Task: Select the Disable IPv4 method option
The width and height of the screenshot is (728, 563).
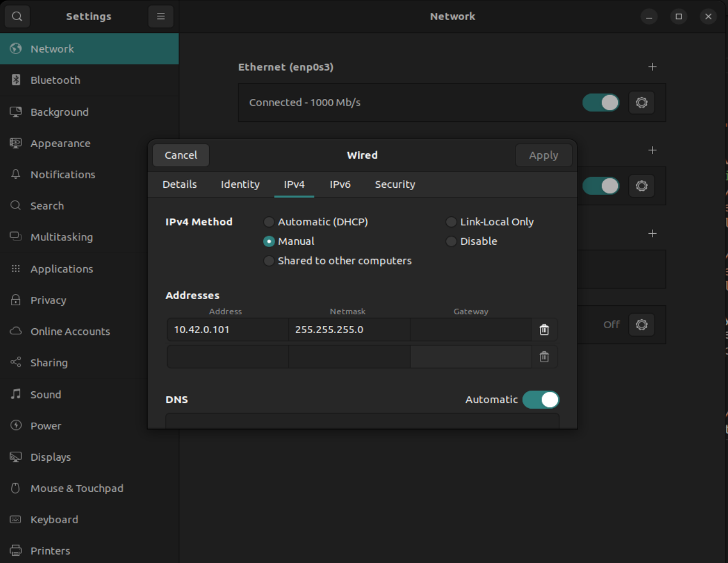Action: point(451,242)
